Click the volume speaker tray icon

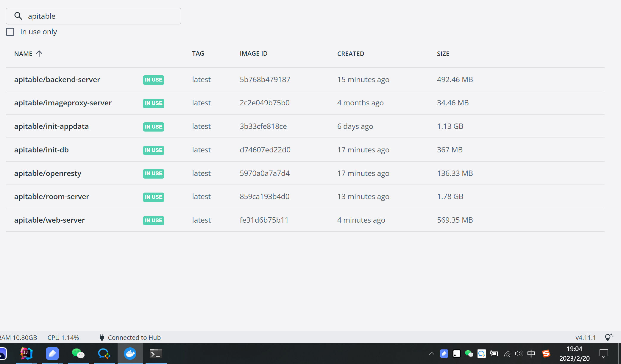(519, 354)
